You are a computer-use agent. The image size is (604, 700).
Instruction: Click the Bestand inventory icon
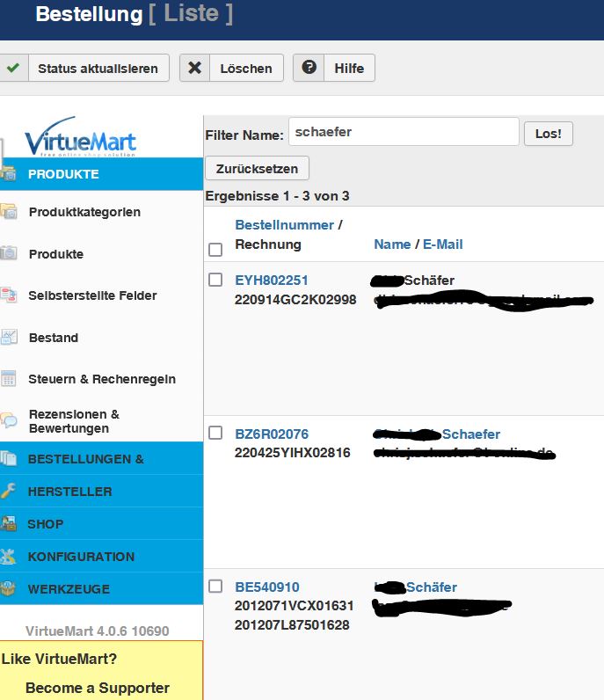click(x=9, y=338)
